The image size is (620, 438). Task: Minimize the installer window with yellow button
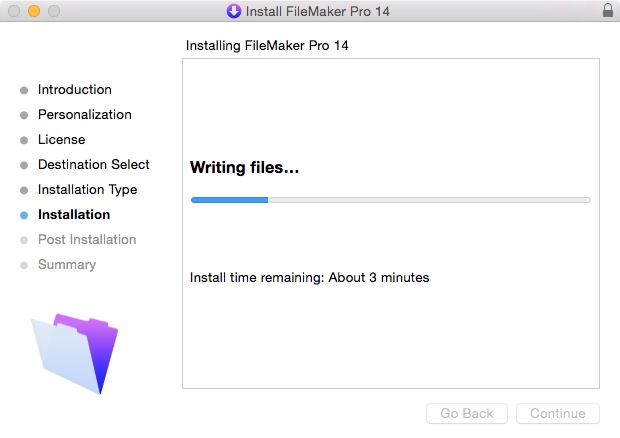pyautogui.click(x=34, y=11)
